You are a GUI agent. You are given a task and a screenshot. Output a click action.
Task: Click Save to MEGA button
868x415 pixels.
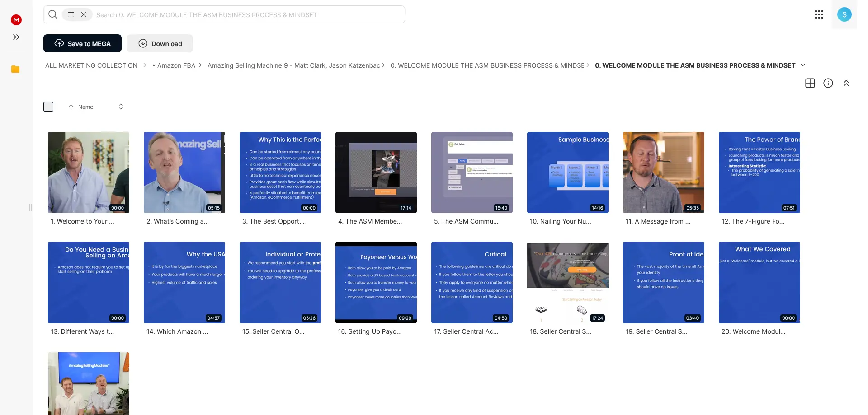tap(82, 43)
